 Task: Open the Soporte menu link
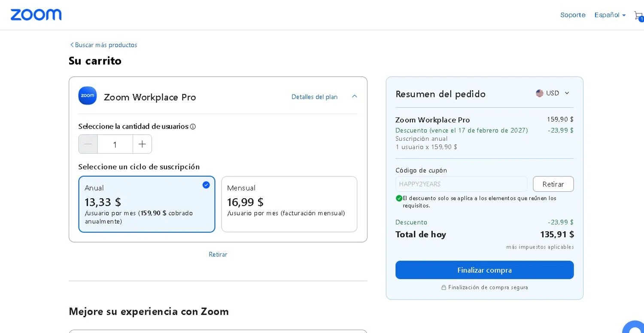click(573, 15)
